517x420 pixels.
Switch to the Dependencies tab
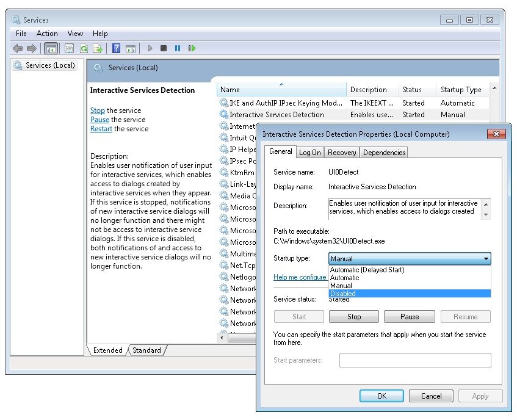[x=384, y=152]
